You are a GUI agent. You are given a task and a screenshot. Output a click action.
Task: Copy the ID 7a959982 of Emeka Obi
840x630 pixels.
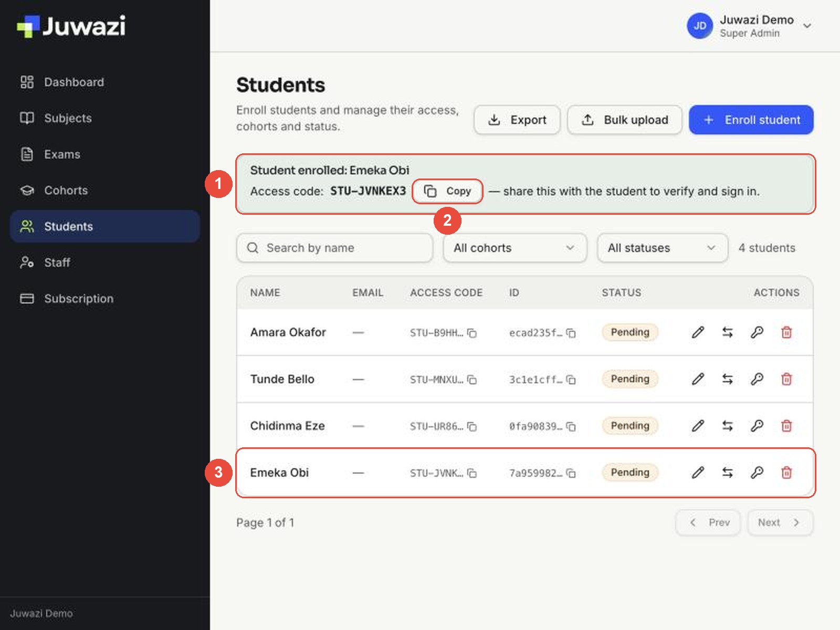point(571,473)
